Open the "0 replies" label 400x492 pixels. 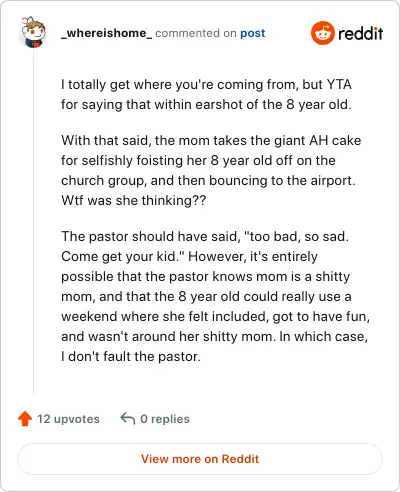(x=165, y=419)
